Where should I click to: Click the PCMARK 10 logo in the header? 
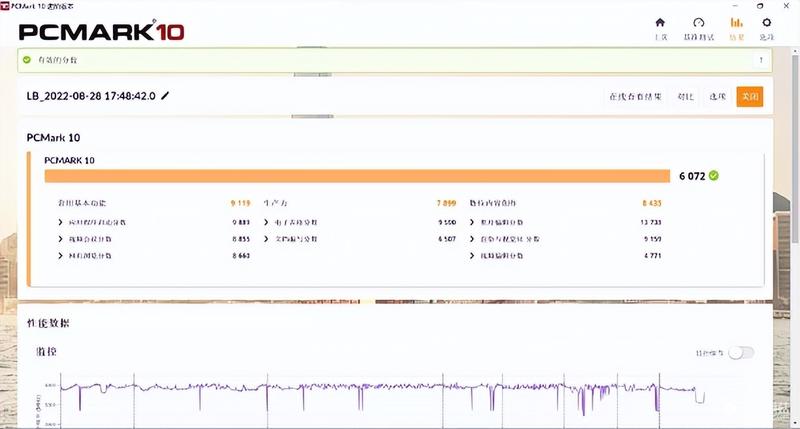[101, 31]
